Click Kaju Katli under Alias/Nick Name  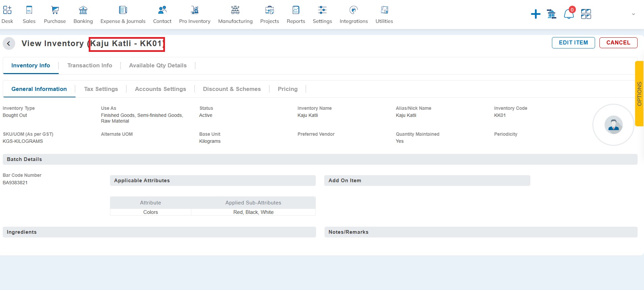406,115
